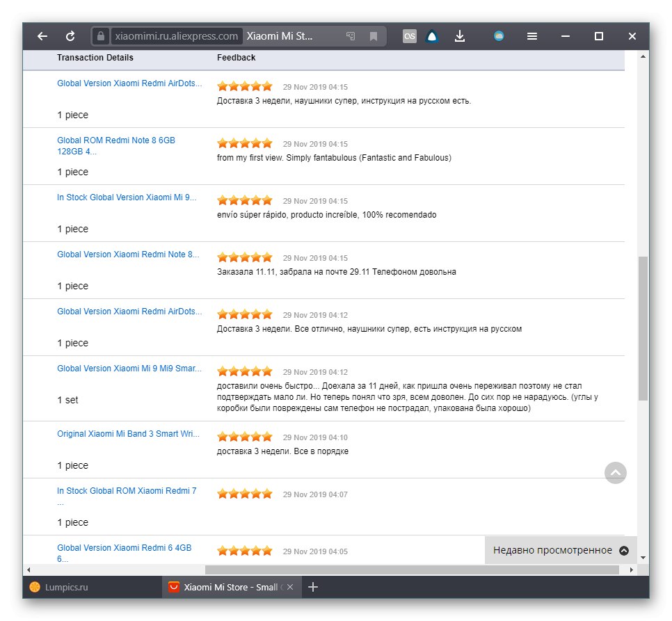Image resolution: width=672 pixels, height=621 pixels.
Task: Click the stars on the Mi Band 3 review
Action: coord(245,437)
